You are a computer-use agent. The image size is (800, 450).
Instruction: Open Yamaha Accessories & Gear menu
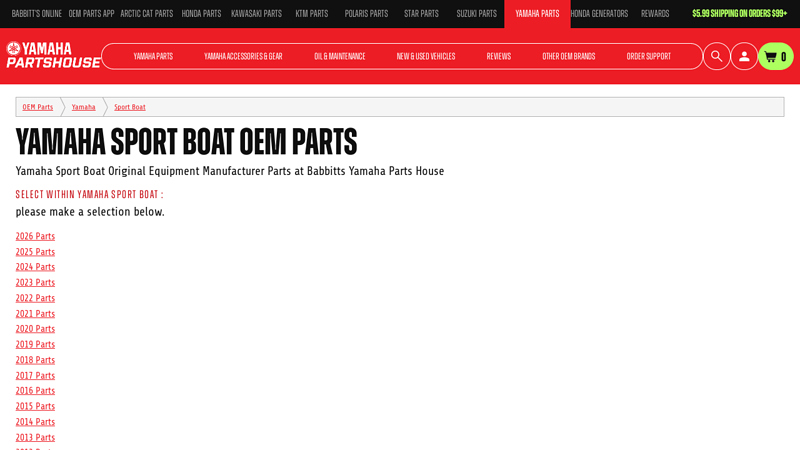pyautogui.click(x=243, y=56)
